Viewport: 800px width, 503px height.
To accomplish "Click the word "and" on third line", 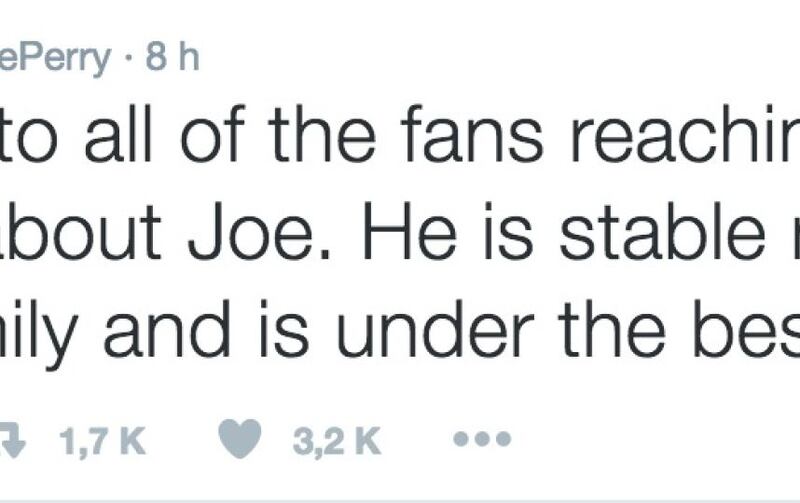I will pos(166,329).
